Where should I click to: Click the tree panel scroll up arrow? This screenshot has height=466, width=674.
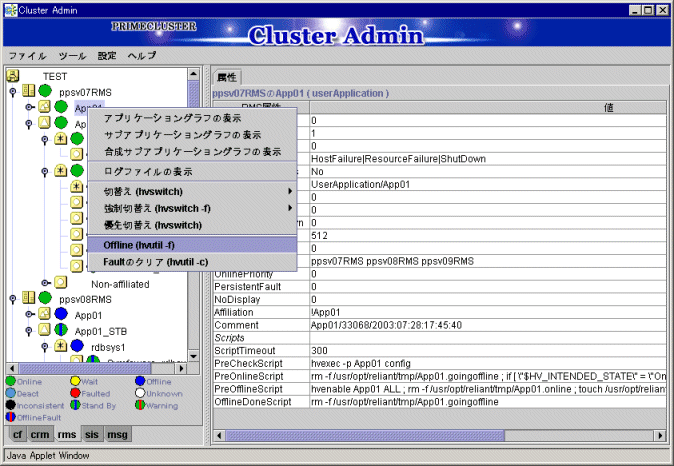tap(194, 74)
